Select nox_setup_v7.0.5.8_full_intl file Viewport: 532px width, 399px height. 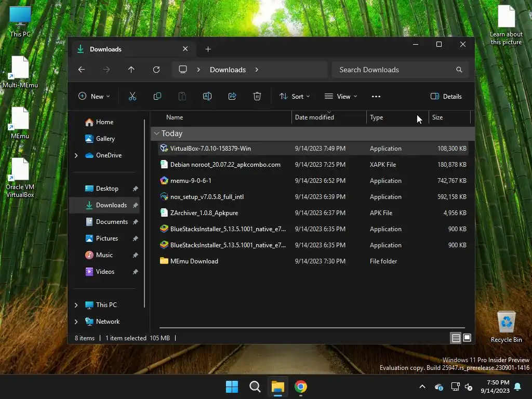(313, 197)
